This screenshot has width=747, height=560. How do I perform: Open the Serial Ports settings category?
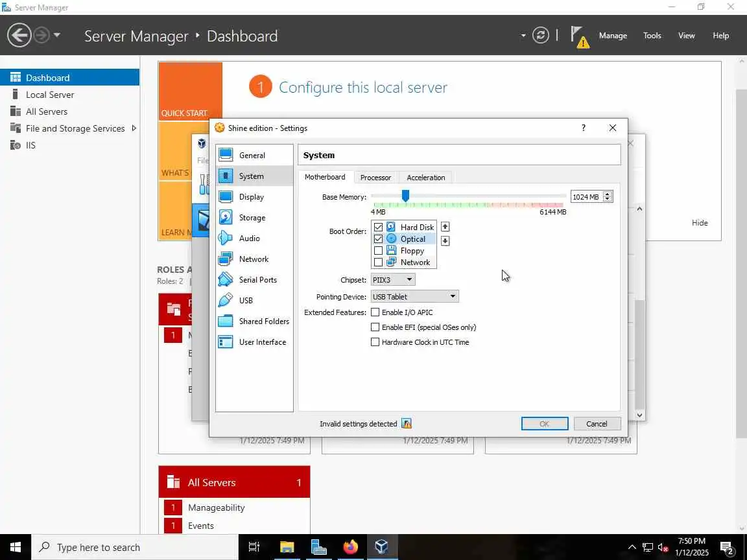[254, 279]
